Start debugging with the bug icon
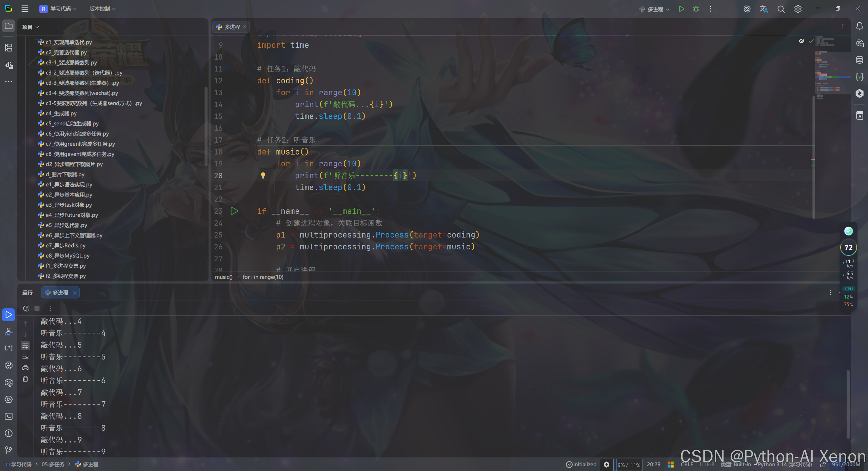Image resolution: width=868 pixels, height=471 pixels. 696,9
